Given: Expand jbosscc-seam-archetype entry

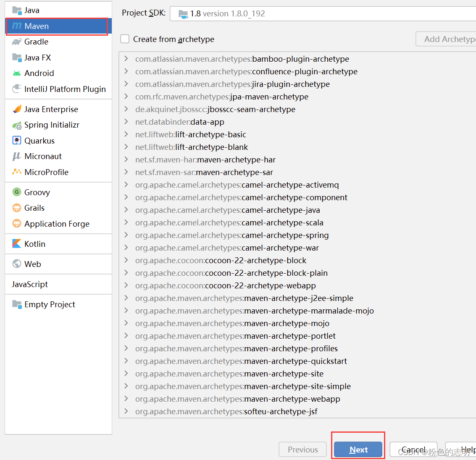Looking at the screenshot, I should [x=126, y=109].
